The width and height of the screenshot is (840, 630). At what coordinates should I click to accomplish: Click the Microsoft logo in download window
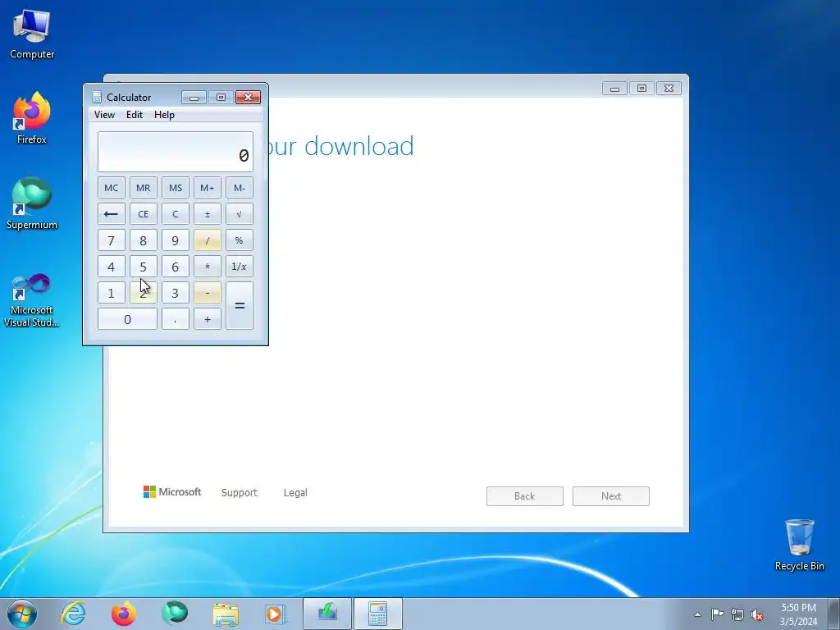coord(172,492)
